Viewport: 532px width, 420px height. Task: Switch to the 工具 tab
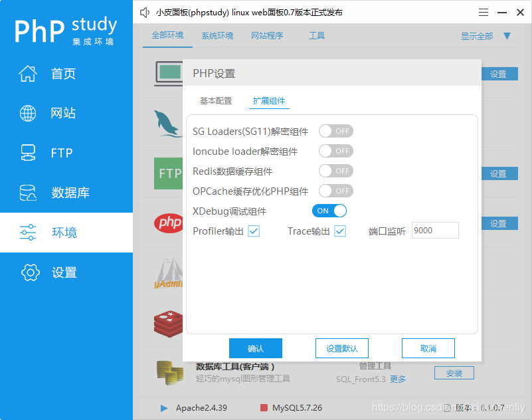317,36
